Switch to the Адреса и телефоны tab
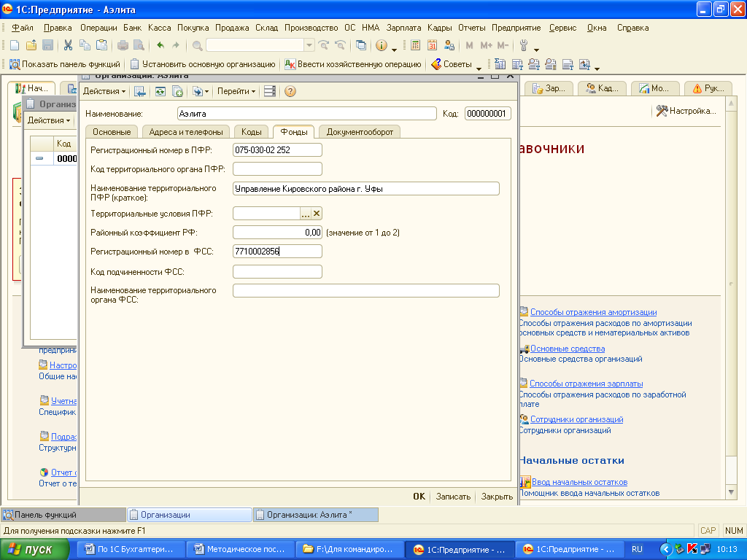Image resolution: width=747 pixels, height=560 pixels. (x=186, y=132)
